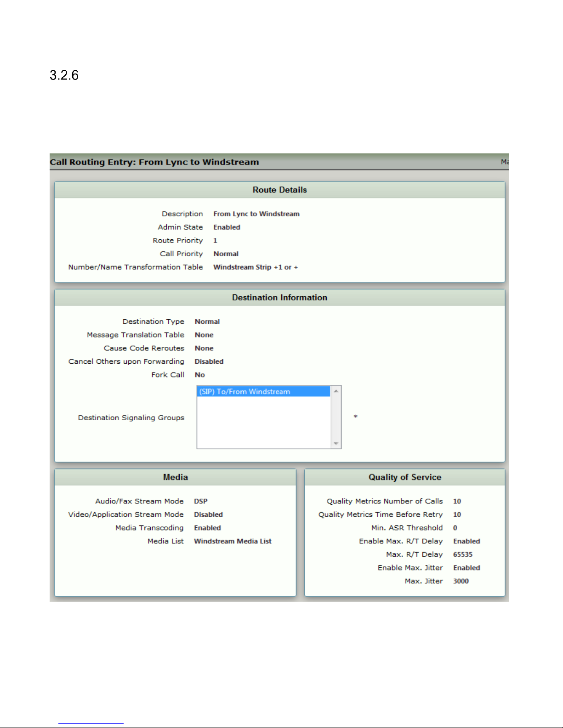Viewport: 563px width, 728px height.
Task: Select '(SIP) To/From Windstream' signaling group
Action: [x=264, y=392]
